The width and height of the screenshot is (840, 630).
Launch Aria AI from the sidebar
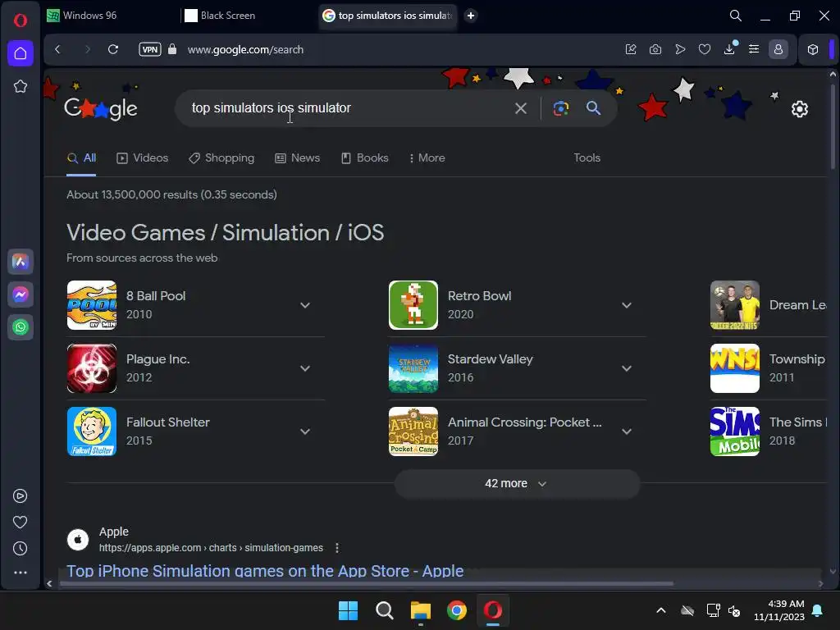pyautogui.click(x=21, y=262)
